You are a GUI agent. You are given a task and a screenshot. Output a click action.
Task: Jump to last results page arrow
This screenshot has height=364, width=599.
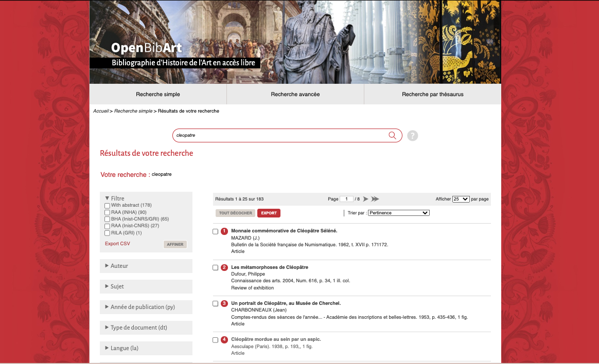coord(375,199)
